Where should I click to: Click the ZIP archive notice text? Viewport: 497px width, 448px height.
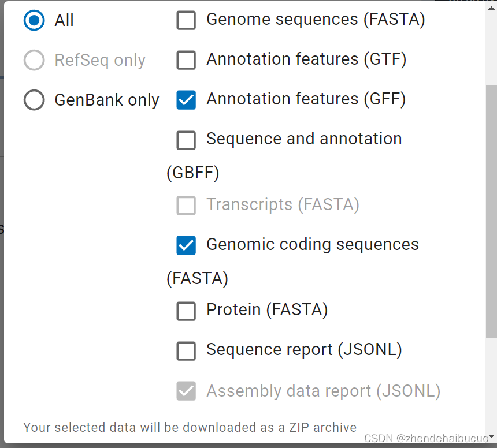[190, 428]
